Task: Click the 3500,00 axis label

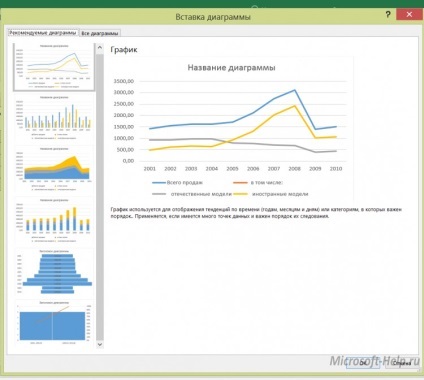Action: [124, 81]
